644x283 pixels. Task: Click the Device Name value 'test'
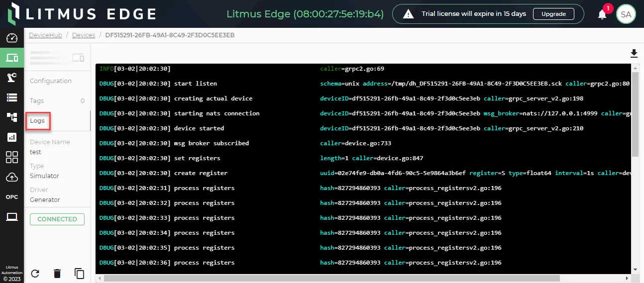click(35, 152)
